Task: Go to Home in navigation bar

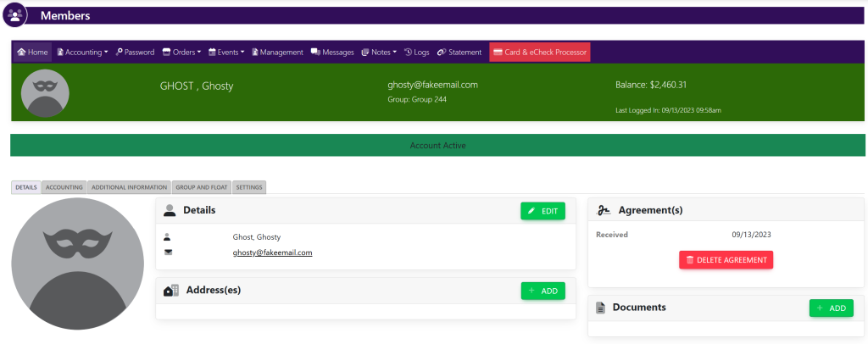Action: click(32, 53)
